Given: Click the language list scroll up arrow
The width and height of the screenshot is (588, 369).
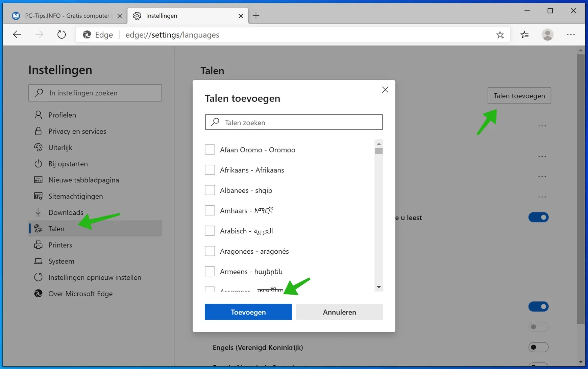Looking at the screenshot, I should (x=379, y=144).
